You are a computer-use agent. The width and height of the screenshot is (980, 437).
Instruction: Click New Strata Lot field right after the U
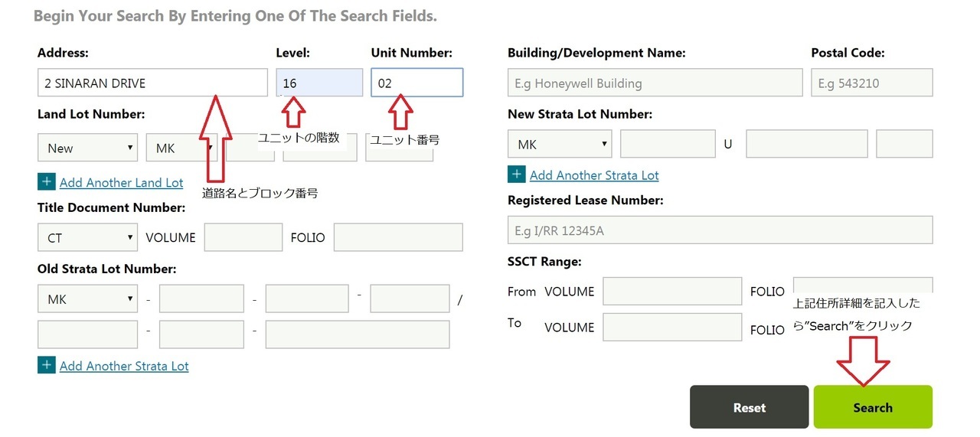pyautogui.click(x=807, y=144)
